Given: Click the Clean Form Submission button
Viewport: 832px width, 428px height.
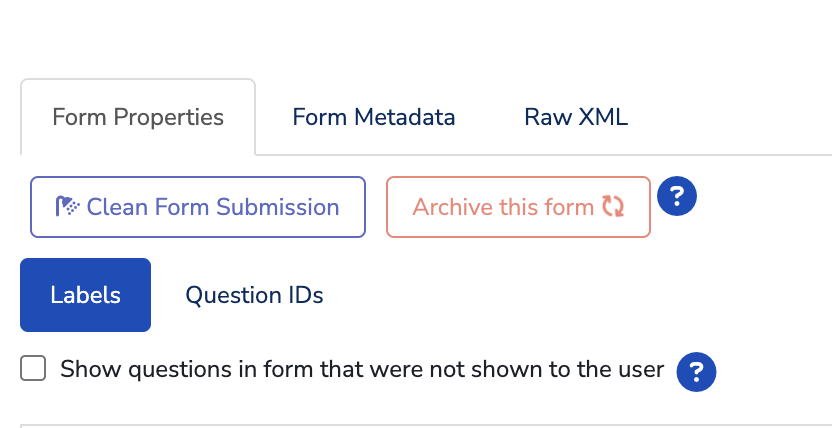Looking at the screenshot, I should click(x=198, y=207).
